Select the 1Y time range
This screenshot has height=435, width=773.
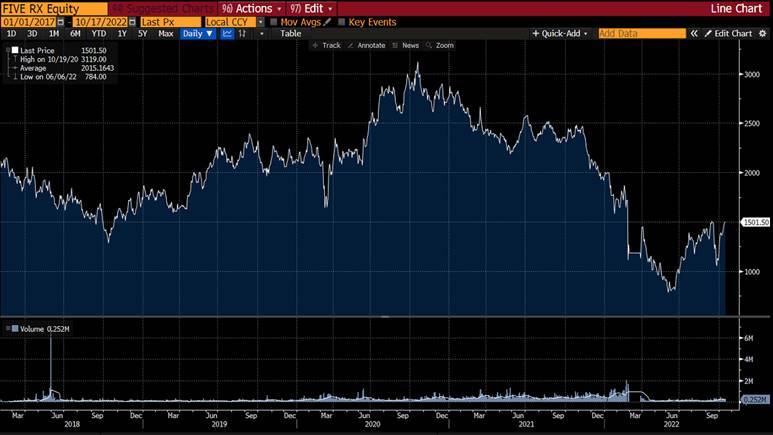click(122, 33)
